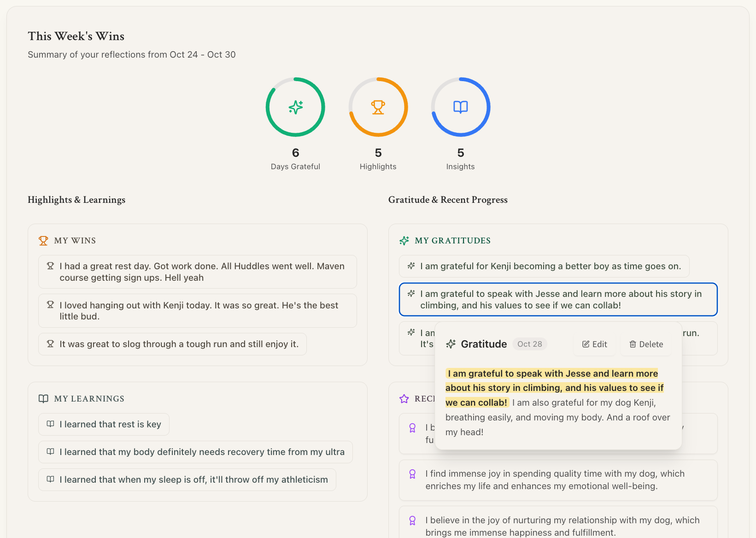Click the Oct 28 date badge
The height and width of the screenshot is (538, 756).
point(529,344)
